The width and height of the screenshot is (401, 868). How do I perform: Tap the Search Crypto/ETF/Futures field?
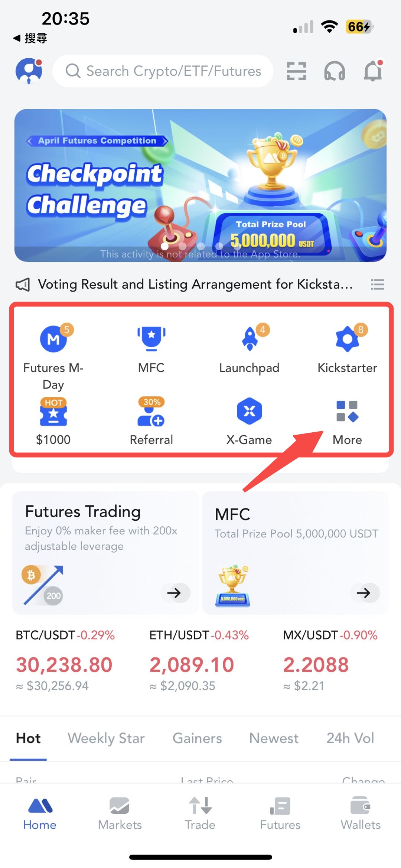(163, 71)
